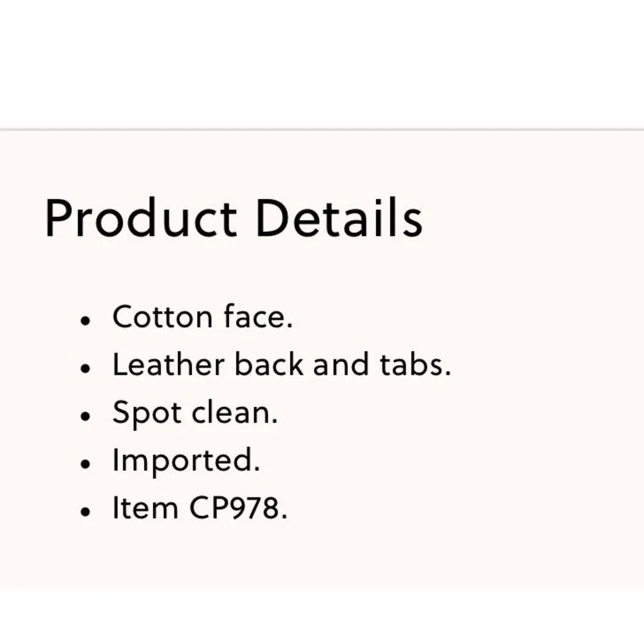Click the word Item in last line
Image resolution: width=644 pixels, height=644 pixels.
pyautogui.click(x=146, y=508)
